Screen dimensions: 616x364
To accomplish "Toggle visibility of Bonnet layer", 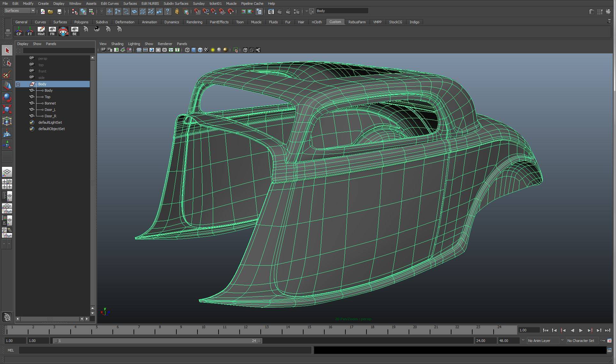I will (32, 103).
